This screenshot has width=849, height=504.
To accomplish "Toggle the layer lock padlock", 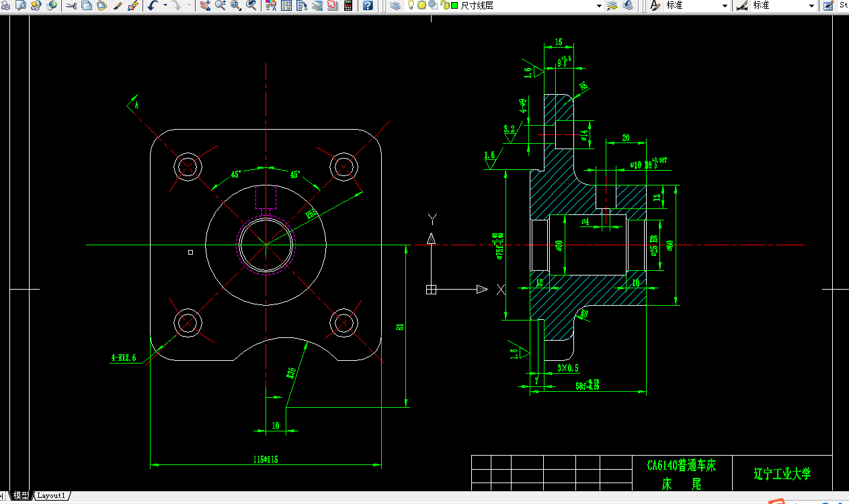I will pos(444,5).
